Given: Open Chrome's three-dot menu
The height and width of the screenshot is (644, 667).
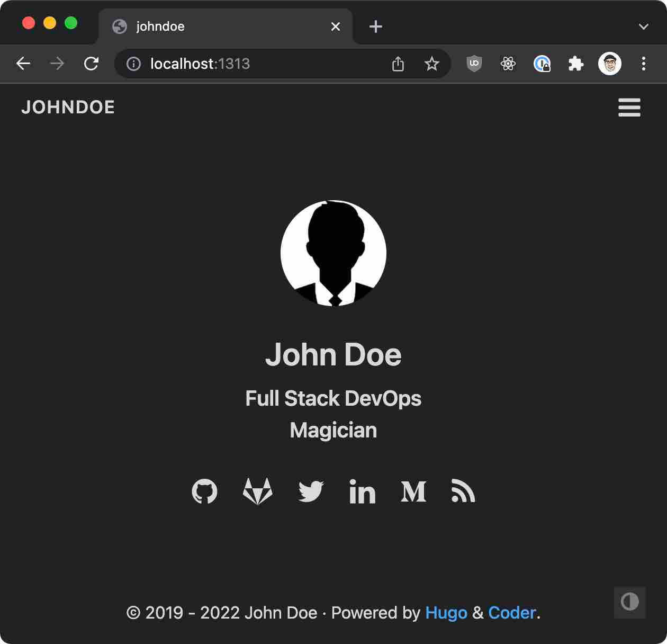Looking at the screenshot, I should 643,64.
